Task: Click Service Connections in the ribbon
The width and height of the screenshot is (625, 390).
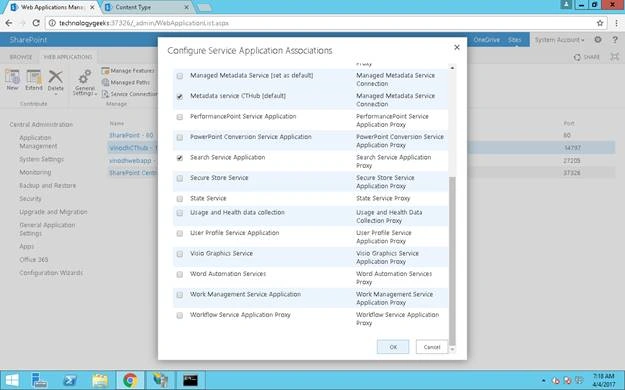Action: (130, 94)
